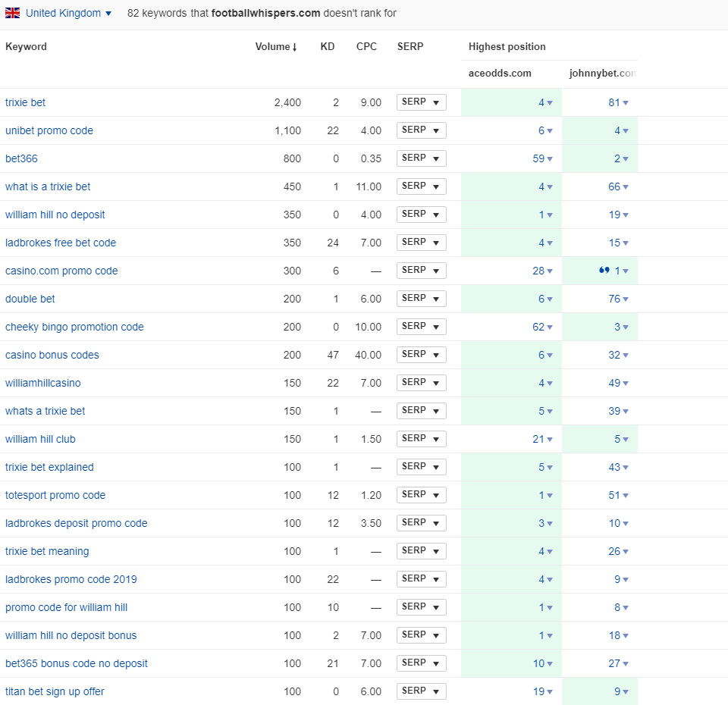This screenshot has width=728, height=705.
Task: Click the aceodds.com column header
Action: [x=500, y=74]
